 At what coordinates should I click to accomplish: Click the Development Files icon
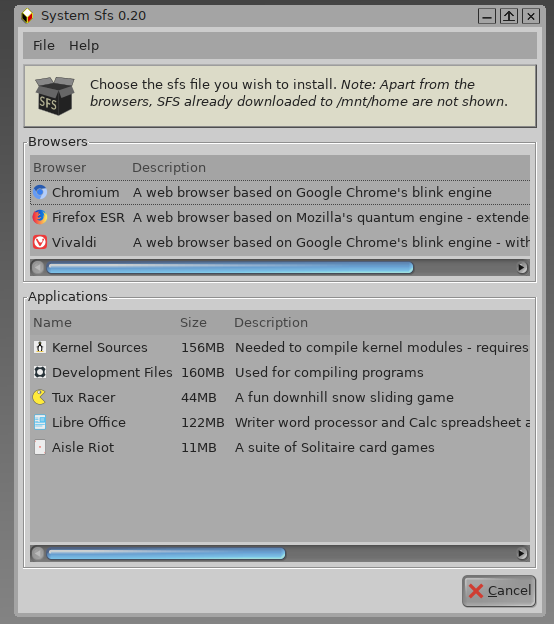click(40, 372)
